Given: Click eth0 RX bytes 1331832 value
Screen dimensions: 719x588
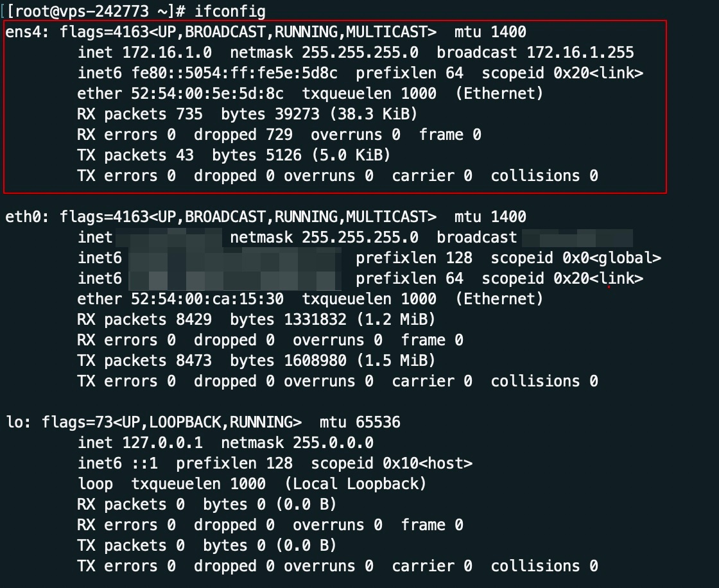Looking at the screenshot, I should 315,319.
